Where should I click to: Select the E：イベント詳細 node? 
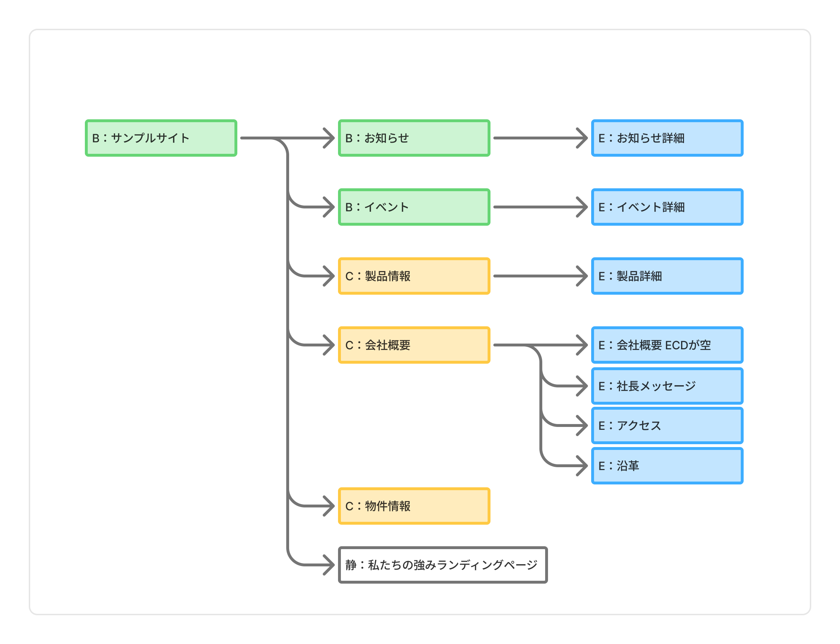[667, 207]
